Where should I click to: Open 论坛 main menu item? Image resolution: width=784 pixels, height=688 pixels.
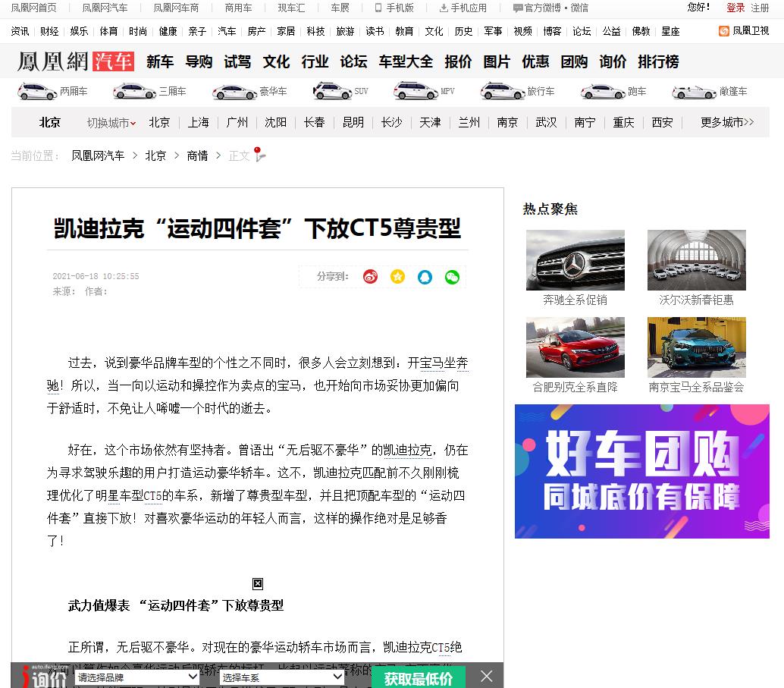[353, 61]
